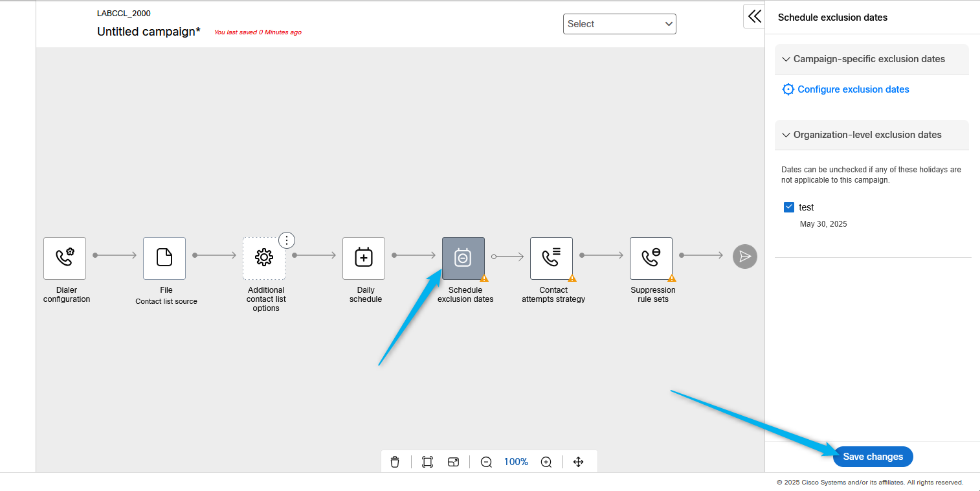Select the Suppression rule sets node
The image size is (980, 491).
click(x=651, y=258)
